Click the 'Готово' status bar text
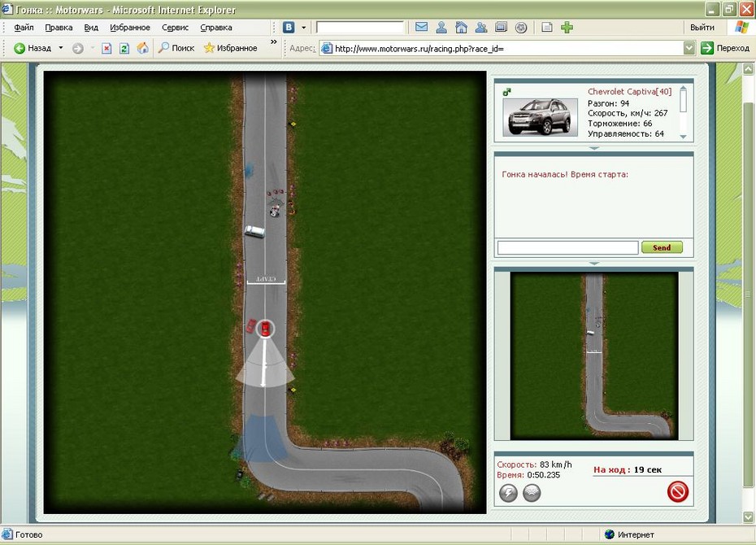Screen dimensions: 756x545 coord(29,534)
